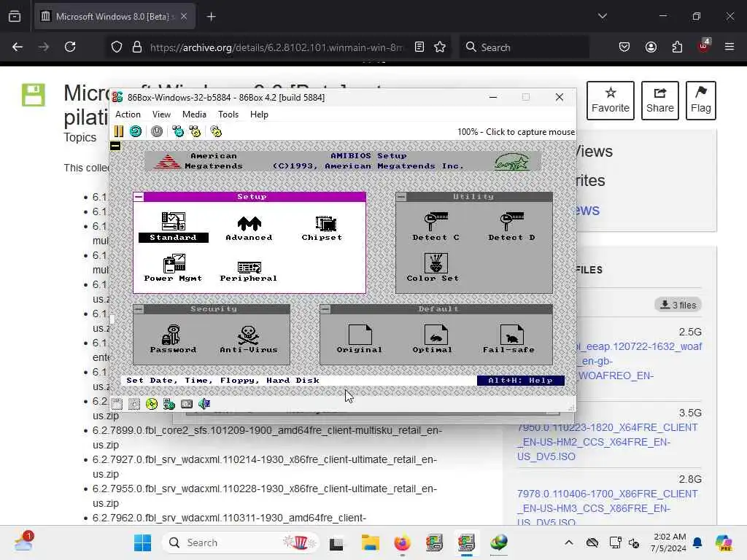Screen dimensions: 747x560
Task: Open the eeap.120722-1632 woaf file link
Action: [x=638, y=361]
